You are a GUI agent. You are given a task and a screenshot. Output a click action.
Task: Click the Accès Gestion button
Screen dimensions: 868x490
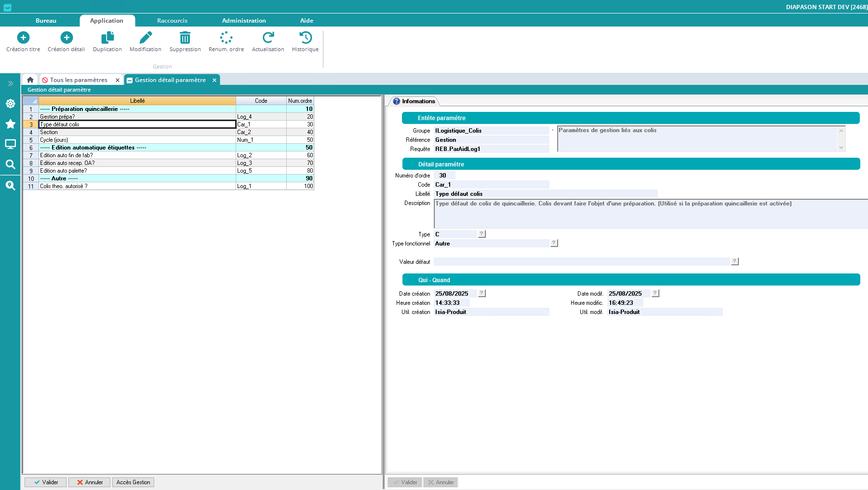pyautogui.click(x=133, y=482)
